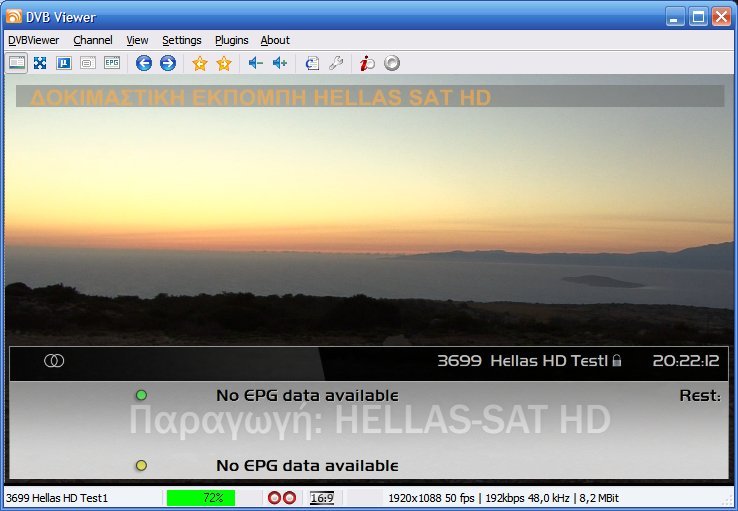Click the first red recording indicator in status bar

274,498
